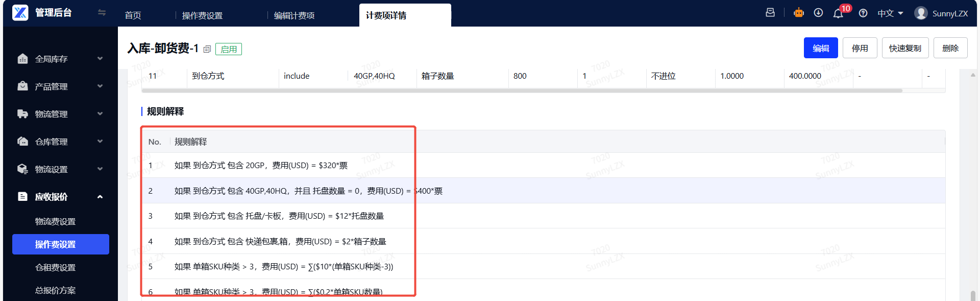The width and height of the screenshot is (980, 301).
Task: Select rule row 4 包含 快递包裹箱
Action: click(x=543, y=241)
